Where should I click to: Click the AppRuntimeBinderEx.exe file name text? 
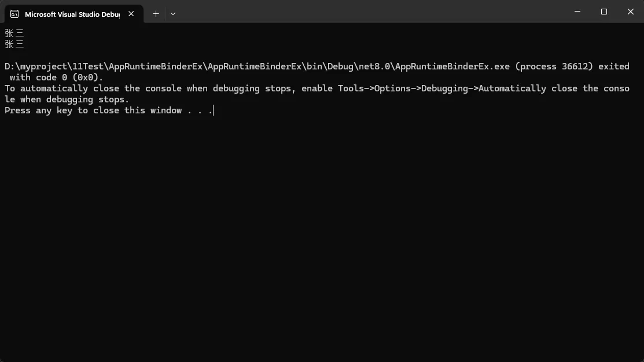452,67
